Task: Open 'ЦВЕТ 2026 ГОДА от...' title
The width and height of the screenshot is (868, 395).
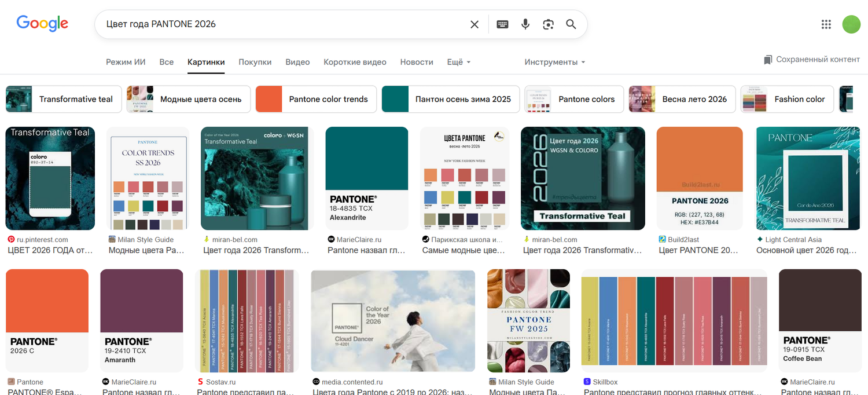Action: click(50, 250)
